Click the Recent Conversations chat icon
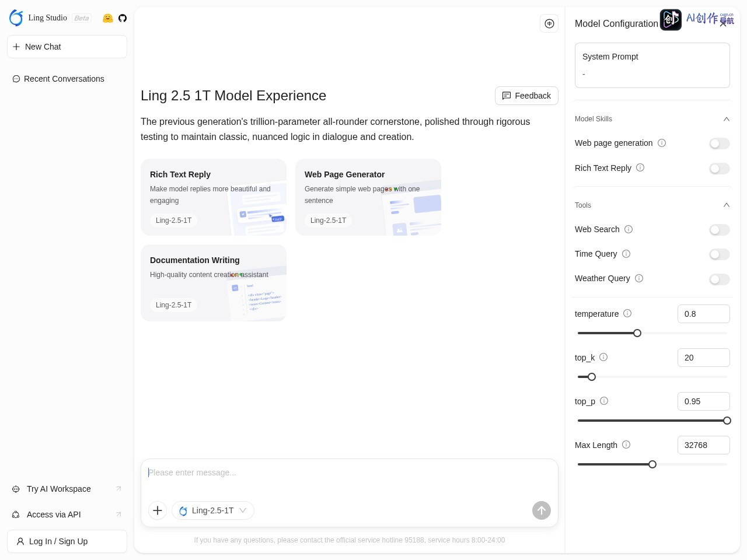This screenshot has height=560, width=747. click(16, 79)
